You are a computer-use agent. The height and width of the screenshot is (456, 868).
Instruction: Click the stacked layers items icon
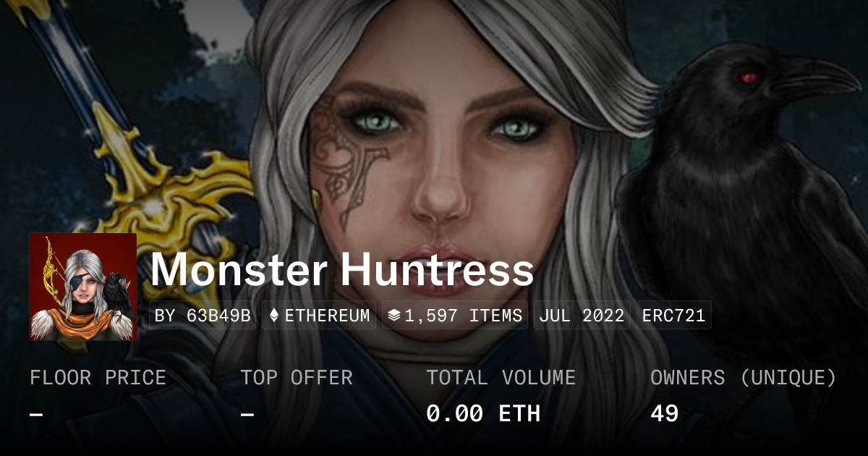[x=394, y=316]
